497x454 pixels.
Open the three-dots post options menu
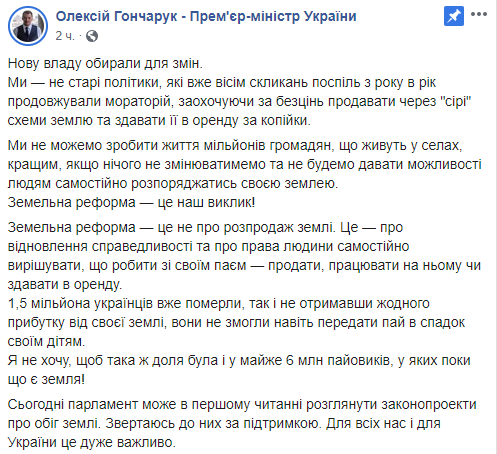point(479,14)
